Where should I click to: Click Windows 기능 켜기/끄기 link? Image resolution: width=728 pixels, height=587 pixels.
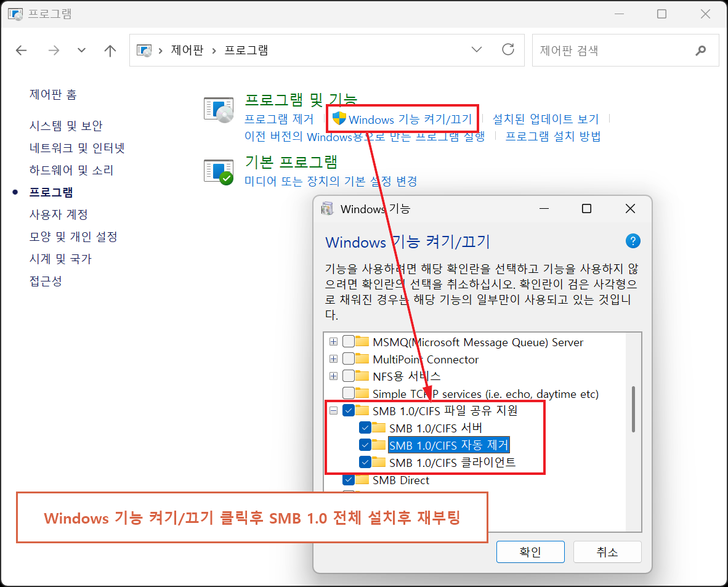(x=410, y=120)
